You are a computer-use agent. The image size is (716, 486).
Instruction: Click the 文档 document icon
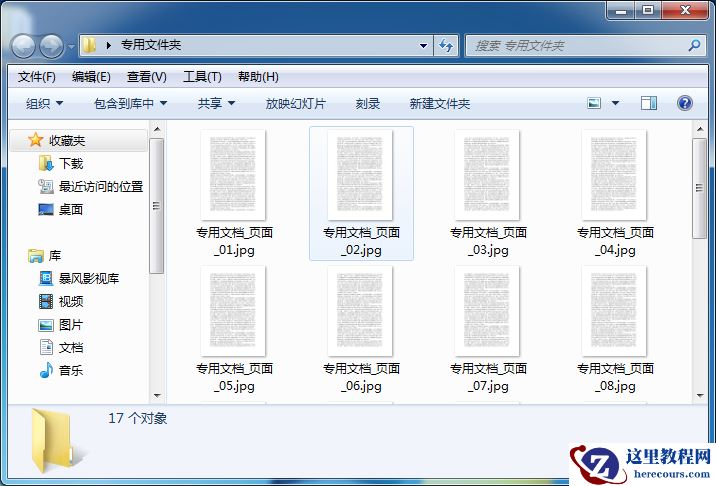[x=46, y=347]
